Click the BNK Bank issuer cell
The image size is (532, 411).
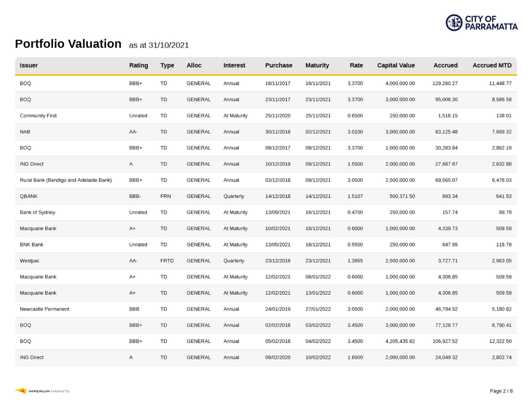pos(32,244)
